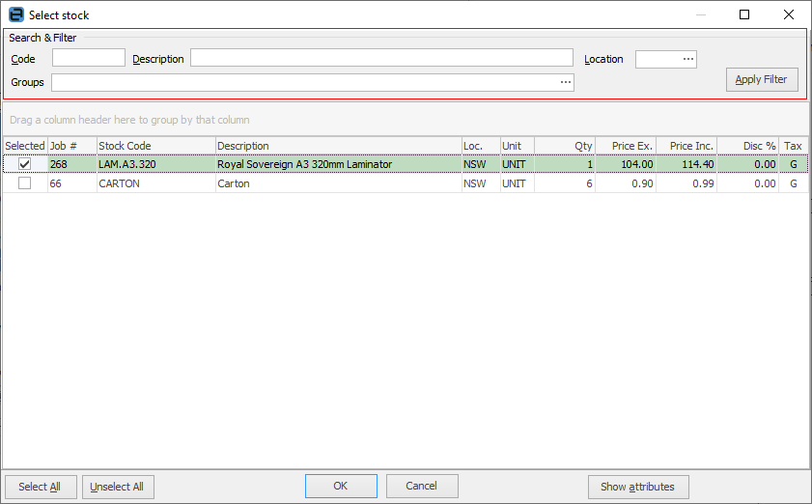Sort by the Unit column header
The image size is (812, 504).
coord(517,146)
